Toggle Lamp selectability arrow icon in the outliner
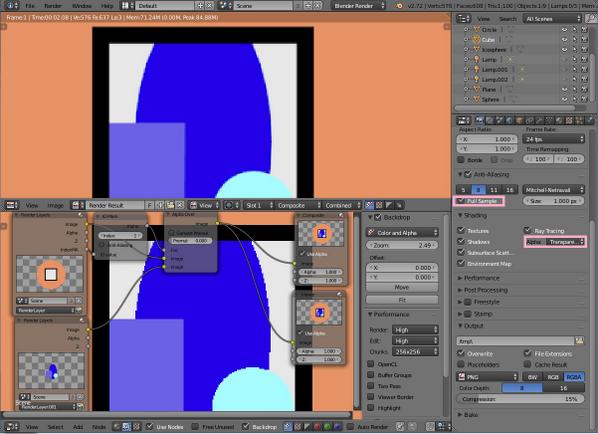Viewport: 598px width, 434px height. 574,59
